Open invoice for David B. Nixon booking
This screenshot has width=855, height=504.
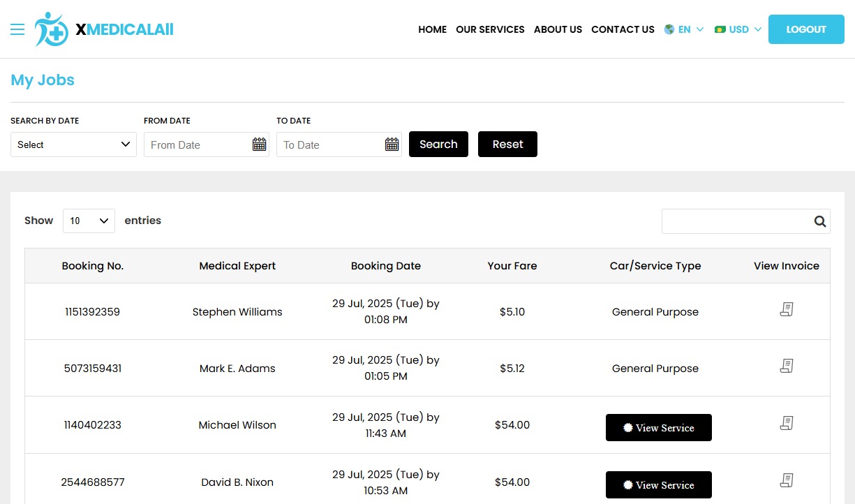pos(787,480)
